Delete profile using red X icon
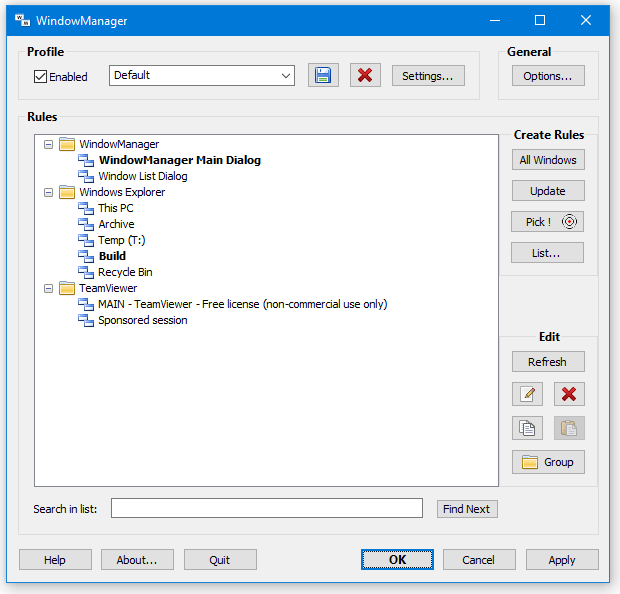Image resolution: width=620 pixels, height=594 pixels. click(x=365, y=76)
